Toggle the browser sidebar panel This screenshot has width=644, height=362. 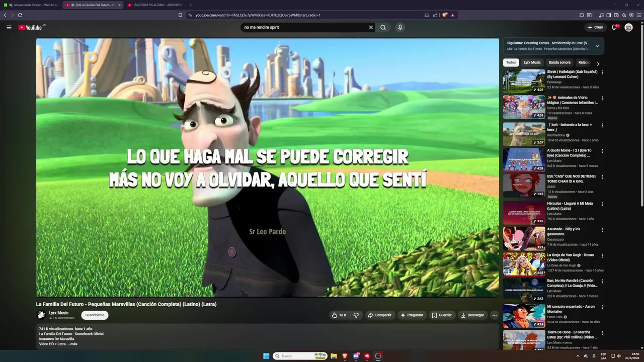tap(608, 15)
